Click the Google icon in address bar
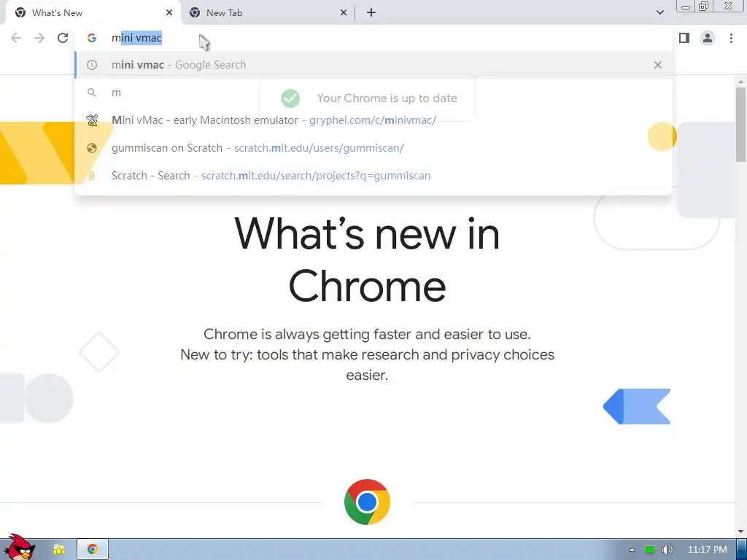Screen dimensions: 747x560 click(x=92, y=38)
